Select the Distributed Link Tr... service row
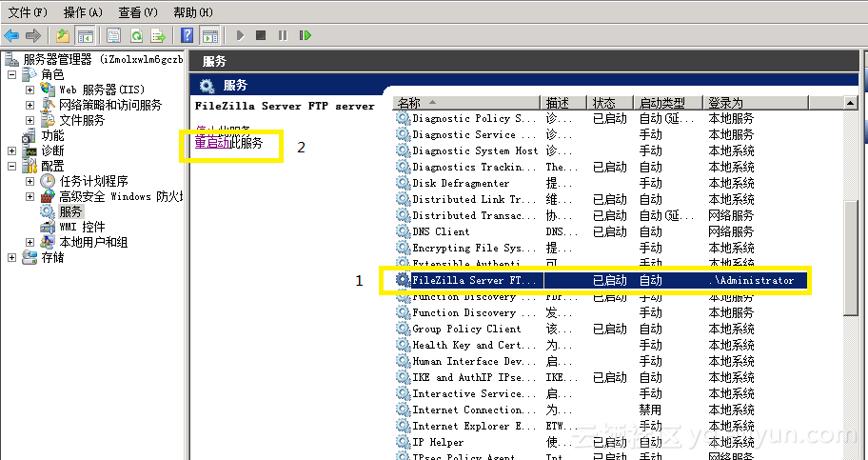The width and height of the screenshot is (868, 460). 602,199
